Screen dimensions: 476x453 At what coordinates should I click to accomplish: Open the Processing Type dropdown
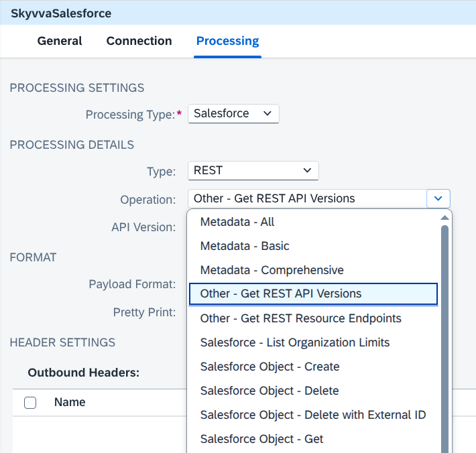[x=233, y=113]
